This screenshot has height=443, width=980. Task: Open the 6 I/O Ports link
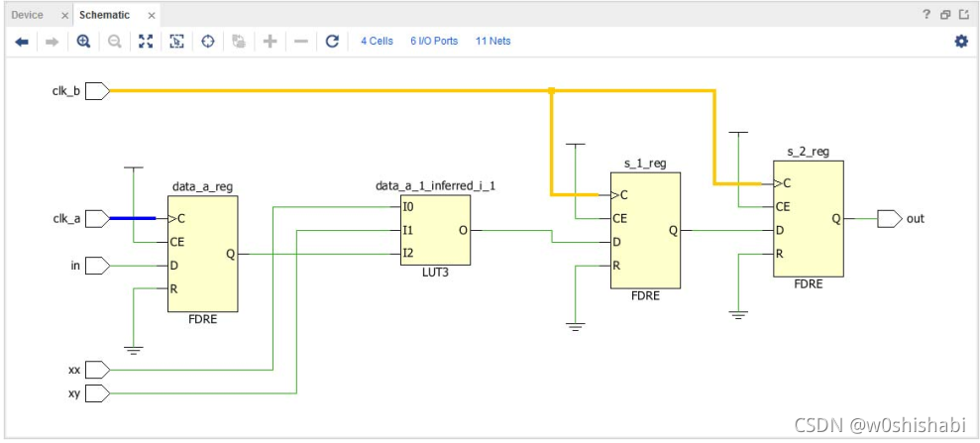pos(434,42)
